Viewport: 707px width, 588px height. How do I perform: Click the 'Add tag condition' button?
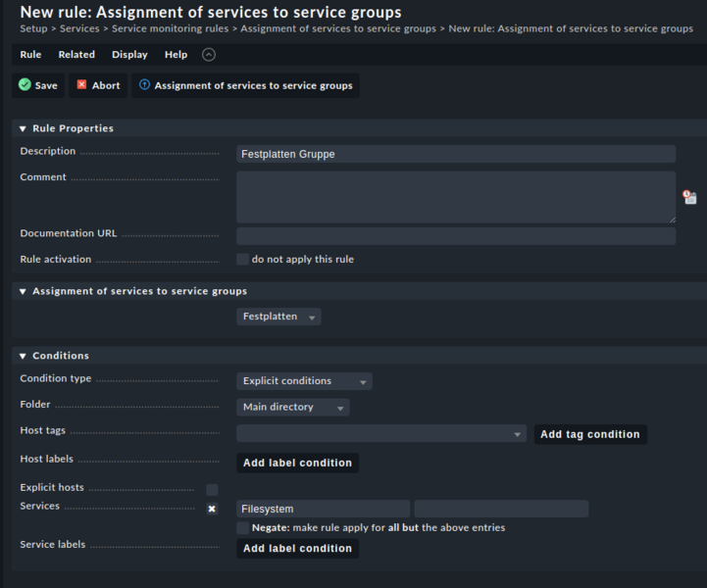tap(589, 434)
